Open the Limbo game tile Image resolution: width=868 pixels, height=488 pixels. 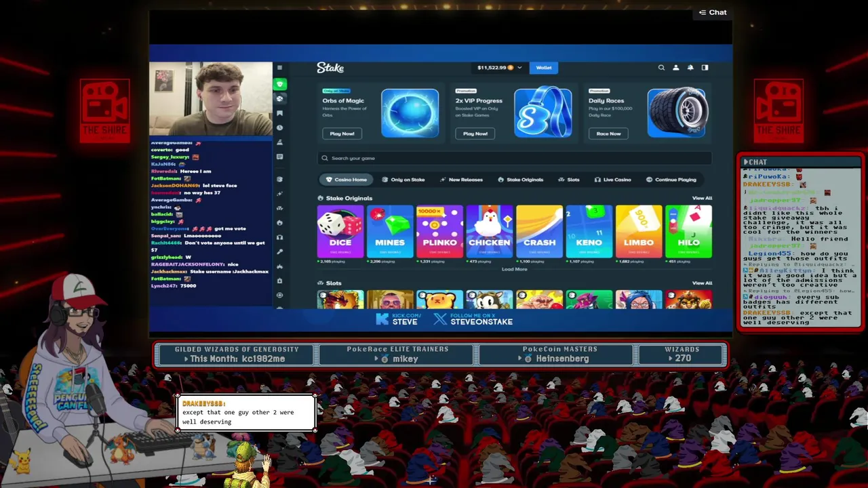[639, 232]
